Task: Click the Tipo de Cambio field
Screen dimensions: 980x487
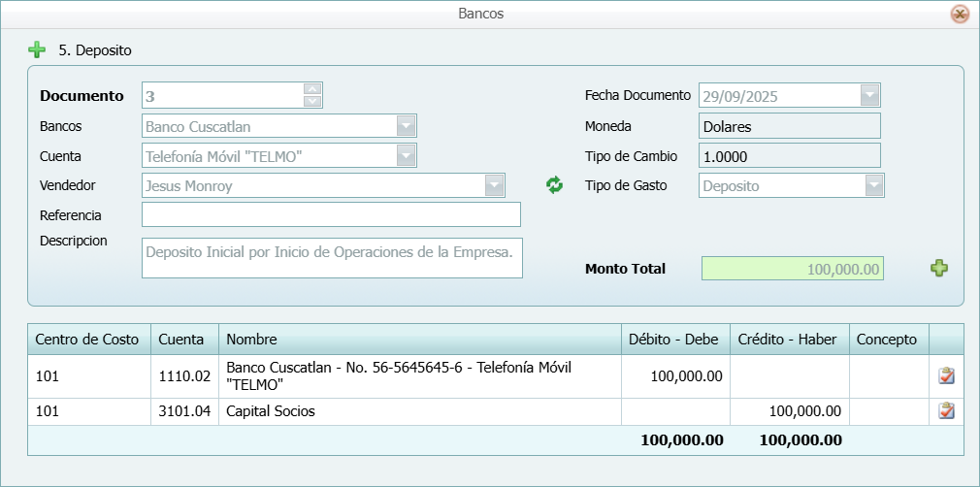Action: (x=789, y=156)
